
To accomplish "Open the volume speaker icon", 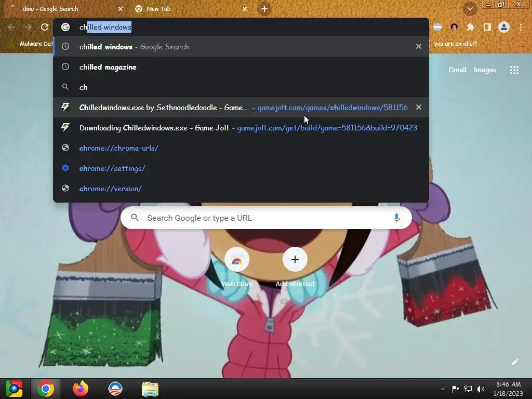I will coord(481,389).
